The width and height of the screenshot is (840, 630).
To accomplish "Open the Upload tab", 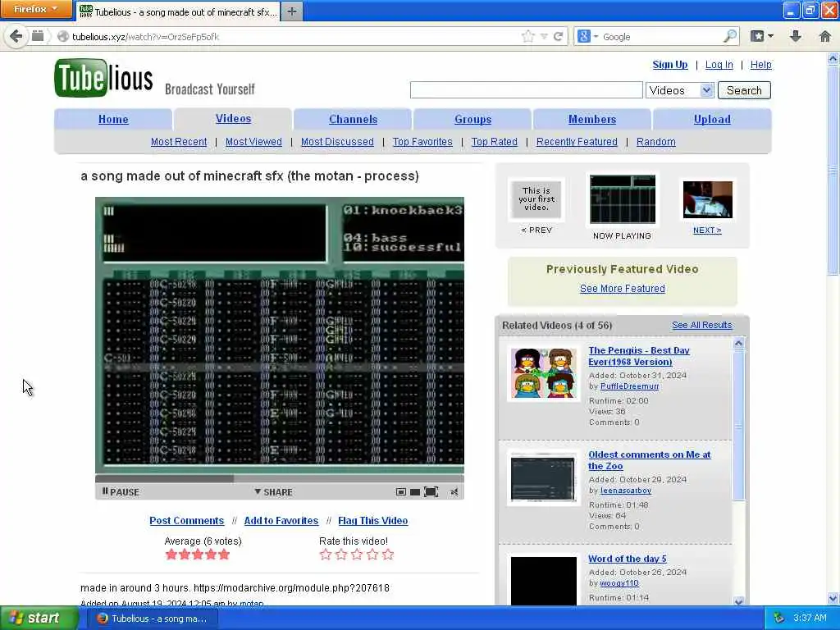I will [712, 119].
